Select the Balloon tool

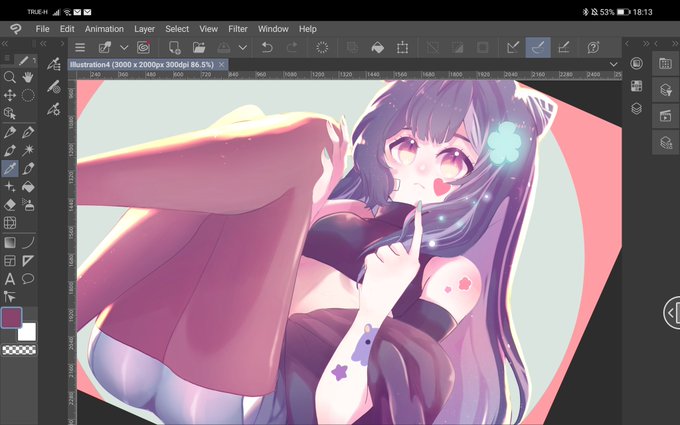[x=28, y=279]
